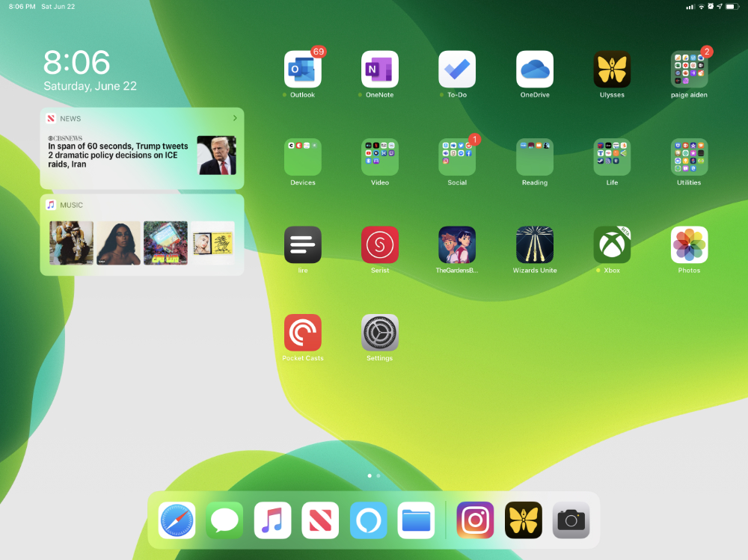748x560 pixels.
Task: Tap the NEWS widget header label
Action: [x=70, y=118]
